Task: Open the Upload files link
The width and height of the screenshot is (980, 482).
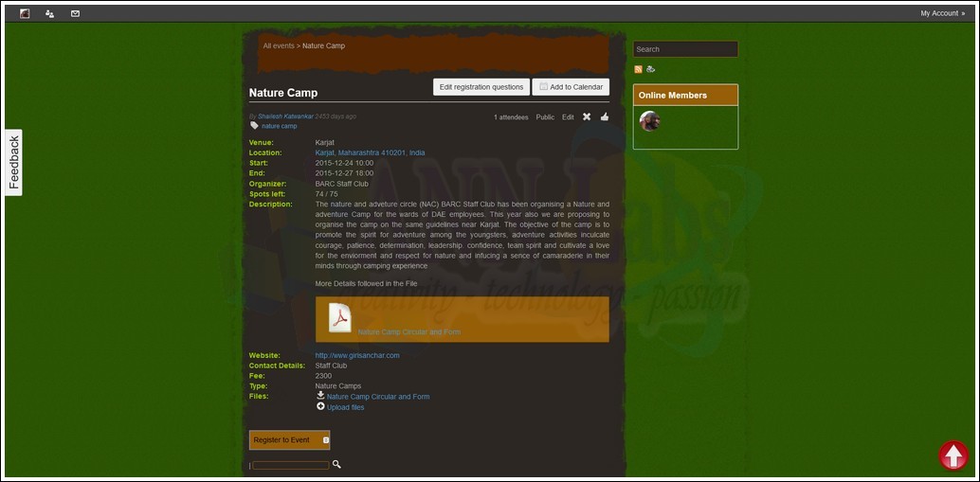Action: (x=345, y=407)
